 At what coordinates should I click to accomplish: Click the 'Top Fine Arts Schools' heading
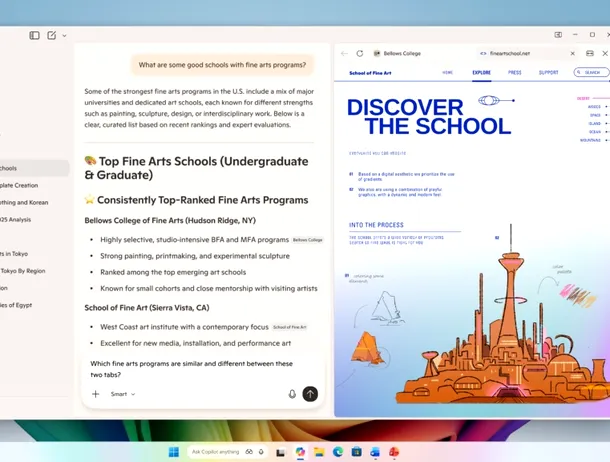tap(196, 168)
